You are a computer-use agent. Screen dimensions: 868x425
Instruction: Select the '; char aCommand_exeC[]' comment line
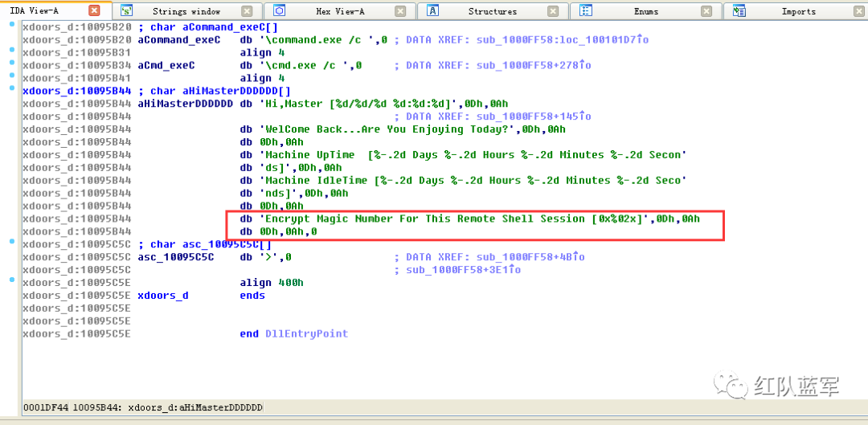207,27
